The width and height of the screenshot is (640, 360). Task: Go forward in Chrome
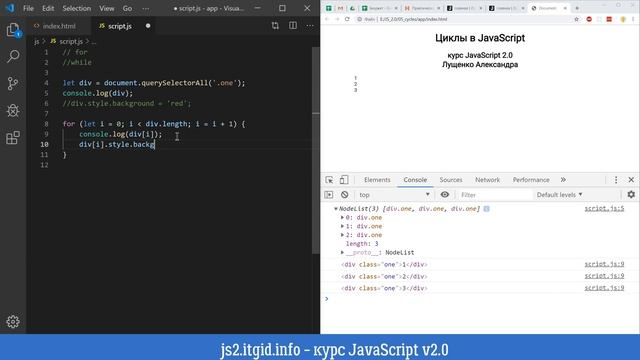pyautogui.click(x=337, y=19)
